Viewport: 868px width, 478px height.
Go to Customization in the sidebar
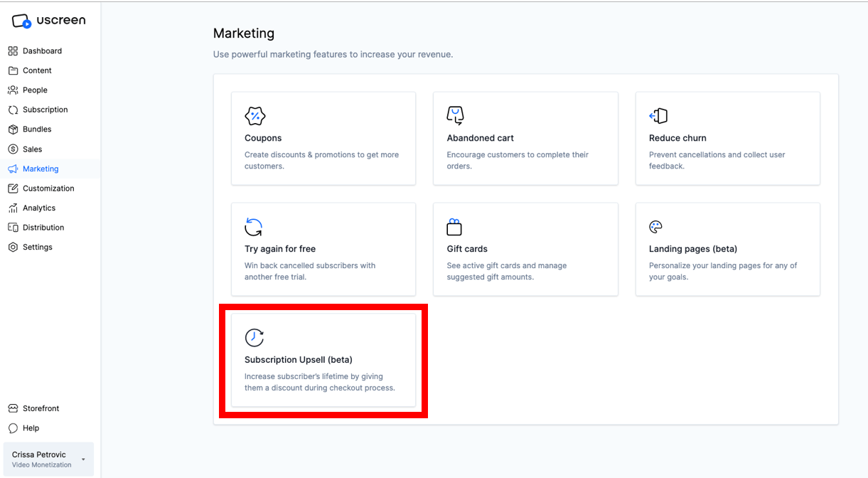48,188
